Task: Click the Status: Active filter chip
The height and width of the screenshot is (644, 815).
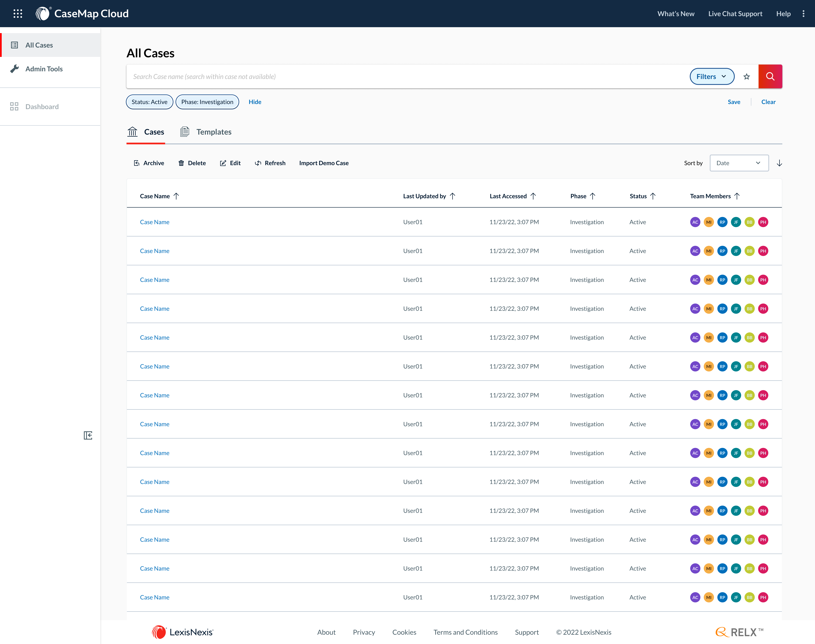Action: [x=150, y=102]
